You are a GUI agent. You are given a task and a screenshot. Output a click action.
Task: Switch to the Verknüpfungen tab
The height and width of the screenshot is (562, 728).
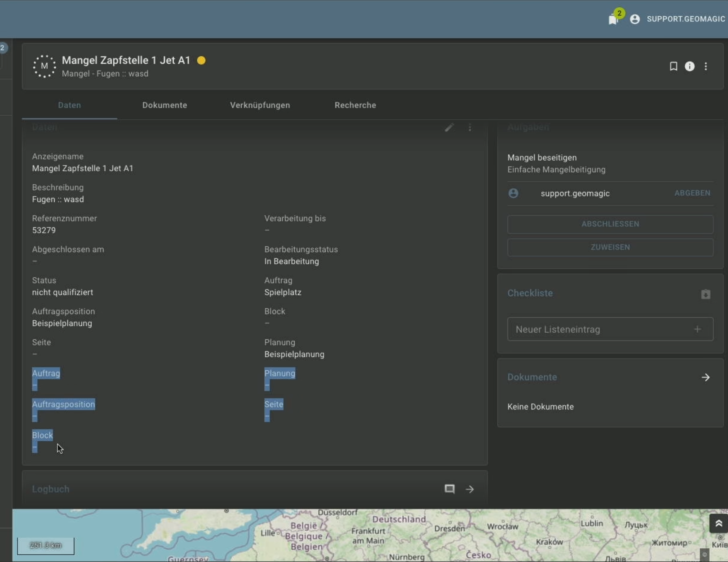[x=260, y=105]
